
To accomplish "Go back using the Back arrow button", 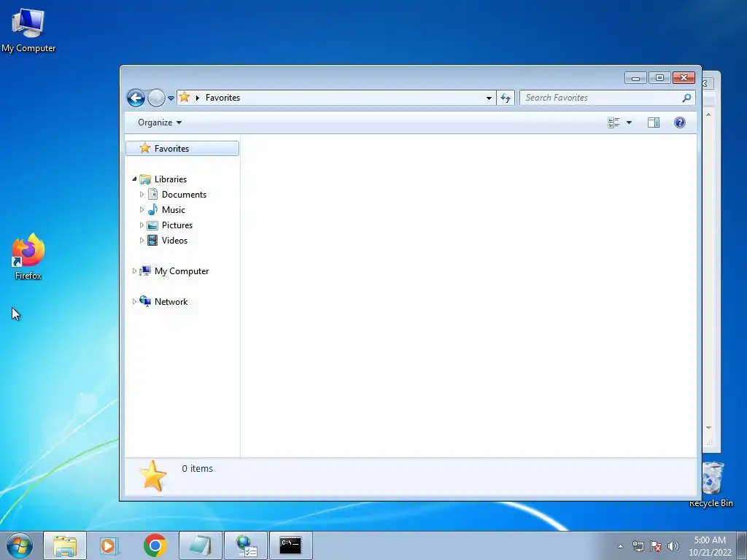I will [136, 98].
